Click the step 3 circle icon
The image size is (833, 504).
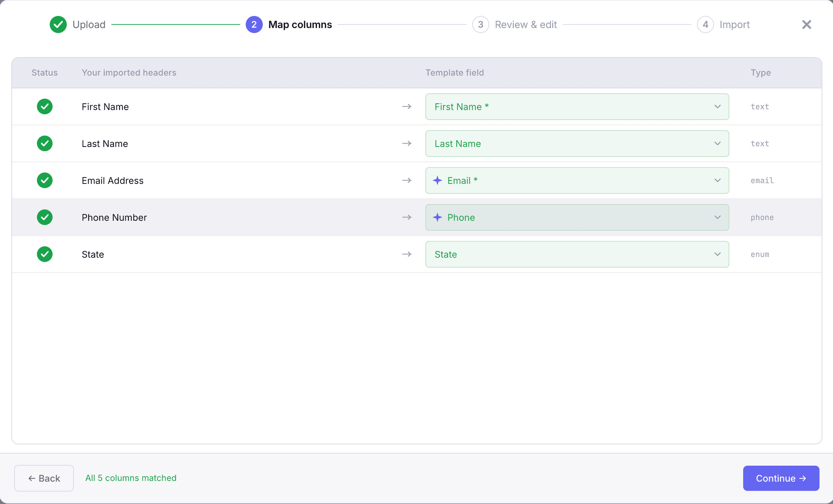[481, 24]
